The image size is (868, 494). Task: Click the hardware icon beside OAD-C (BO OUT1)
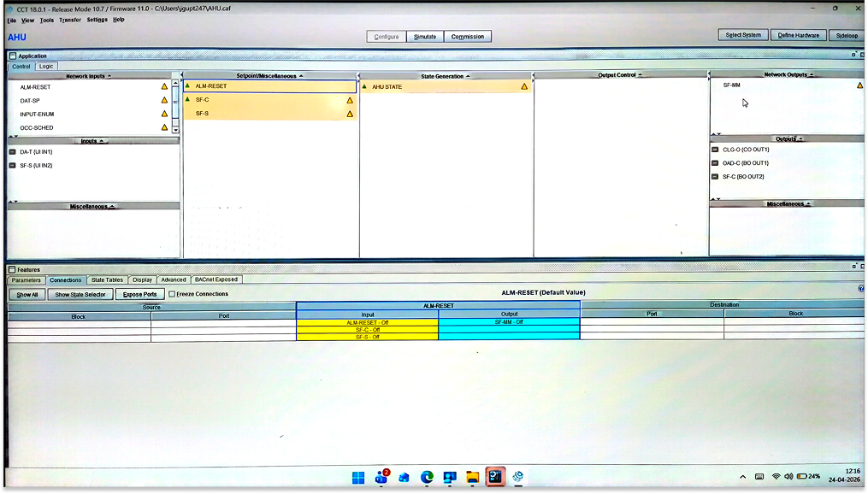click(x=715, y=163)
